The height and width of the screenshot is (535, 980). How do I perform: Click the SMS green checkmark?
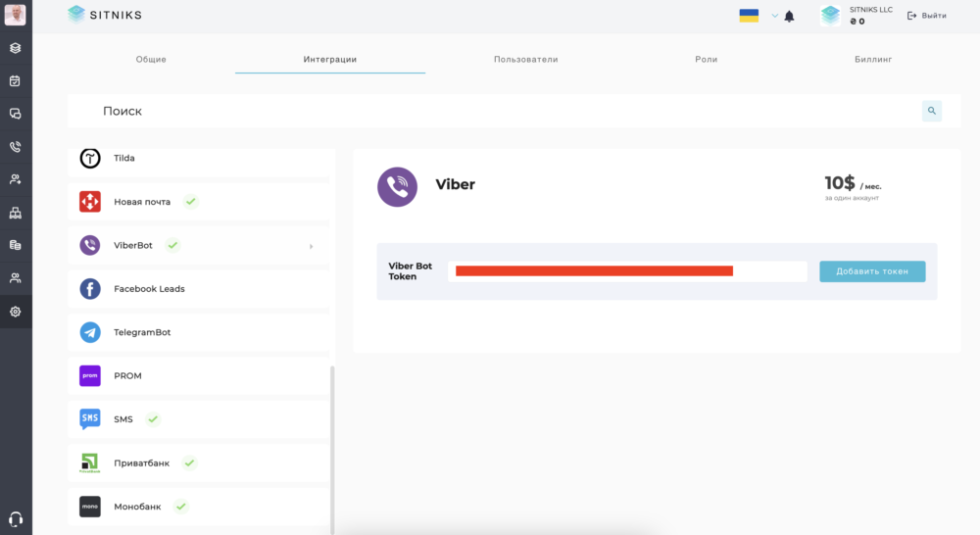click(153, 418)
